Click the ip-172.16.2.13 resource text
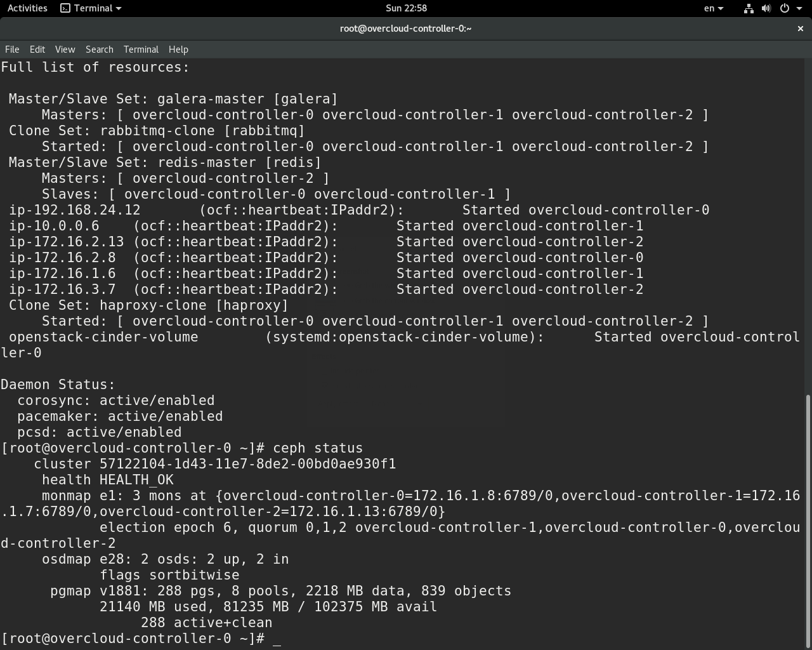Screen dimensions: 812x650 click(67, 242)
